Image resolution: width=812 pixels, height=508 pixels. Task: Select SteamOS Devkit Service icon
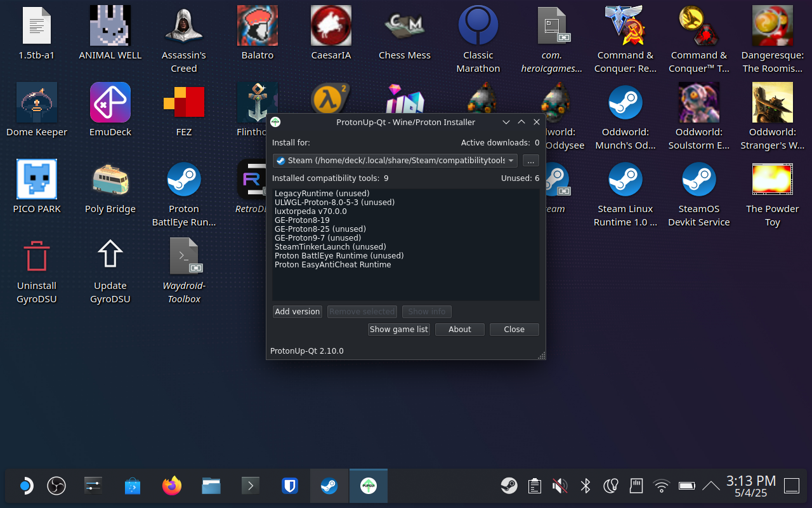point(699,179)
